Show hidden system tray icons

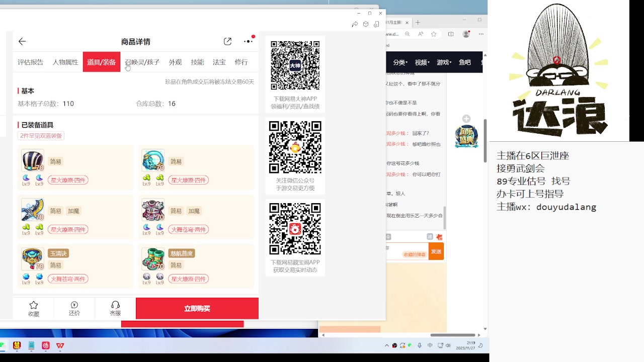tap(387, 345)
